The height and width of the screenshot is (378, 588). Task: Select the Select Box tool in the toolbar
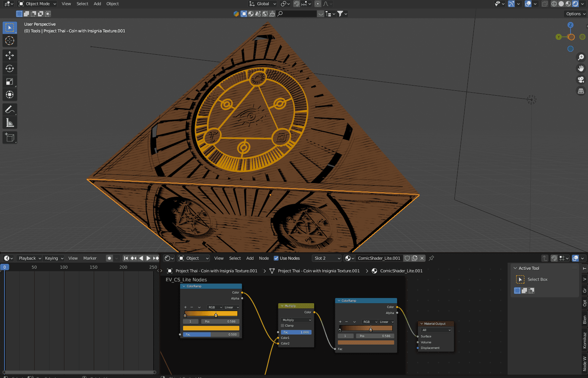coord(10,28)
